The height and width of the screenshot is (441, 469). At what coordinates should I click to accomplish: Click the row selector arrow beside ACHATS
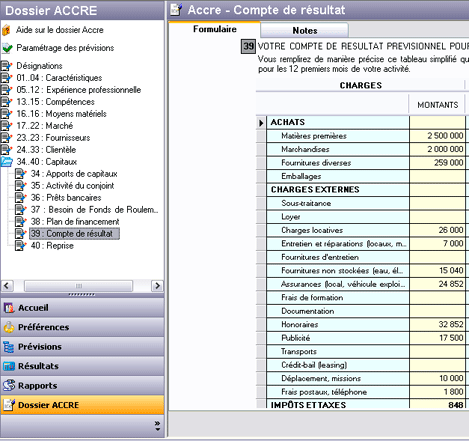point(261,123)
